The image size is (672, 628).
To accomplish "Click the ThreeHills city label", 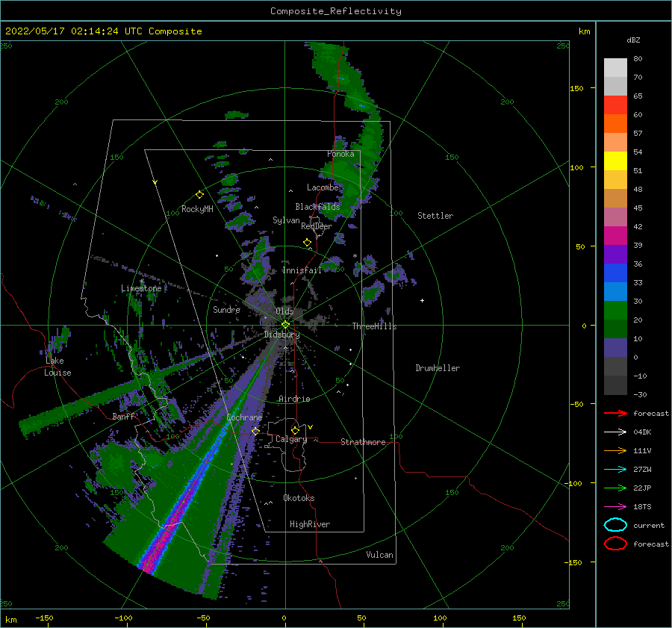I will click(374, 326).
